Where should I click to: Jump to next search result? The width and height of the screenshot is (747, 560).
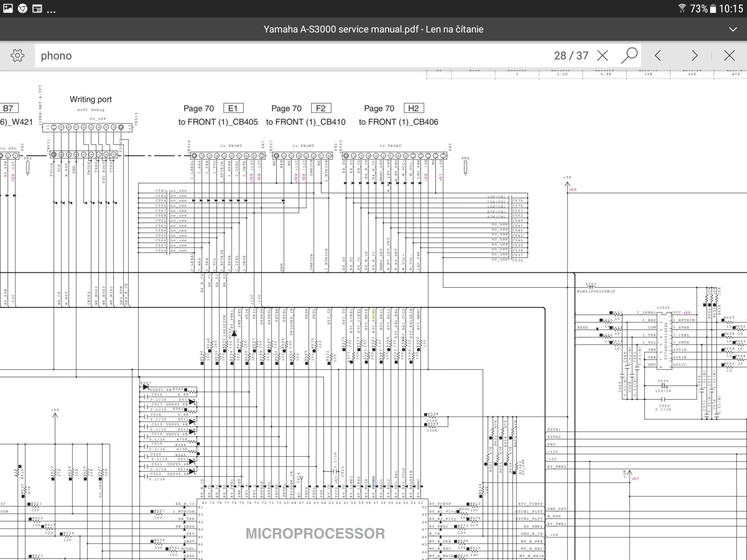(694, 55)
